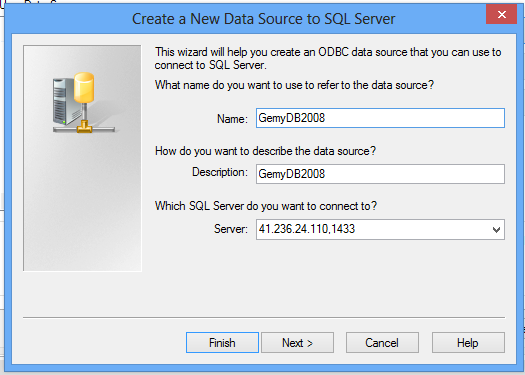
Task: Click the Finish button
Action: pyautogui.click(x=222, y=342)
